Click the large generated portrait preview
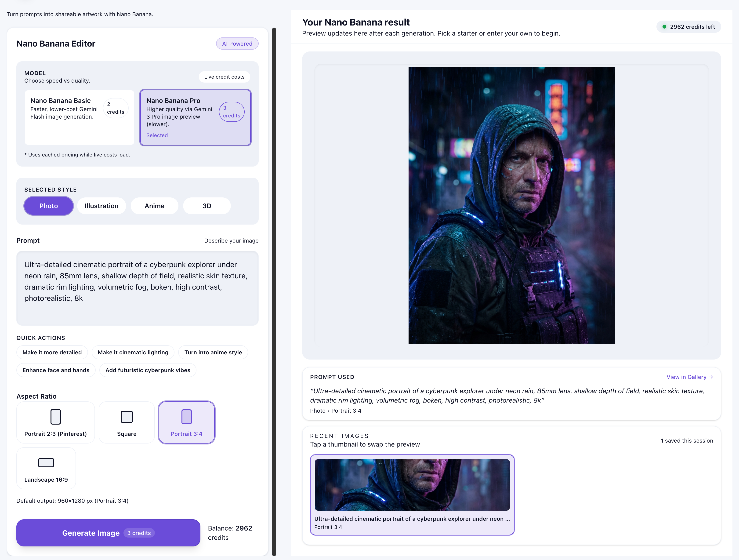Screen dimensions: 739x560 [x=511, y=205]
